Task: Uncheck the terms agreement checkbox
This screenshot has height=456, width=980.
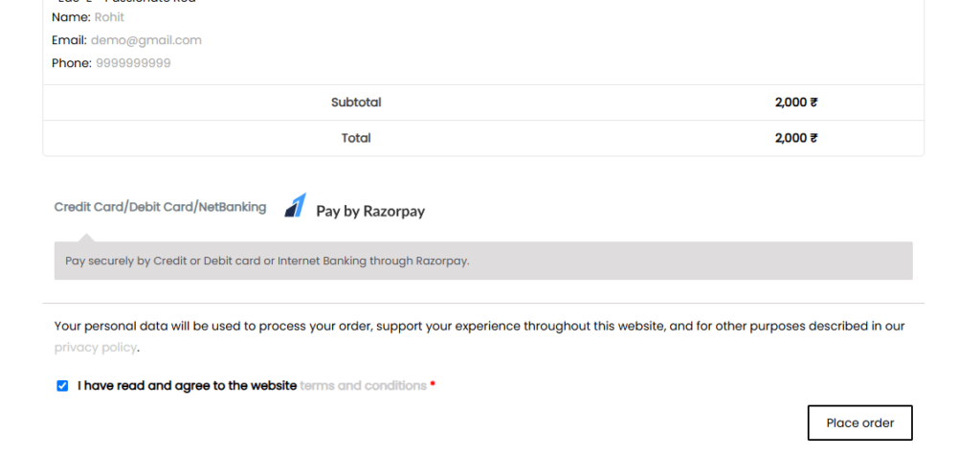Action: point(62,386)
